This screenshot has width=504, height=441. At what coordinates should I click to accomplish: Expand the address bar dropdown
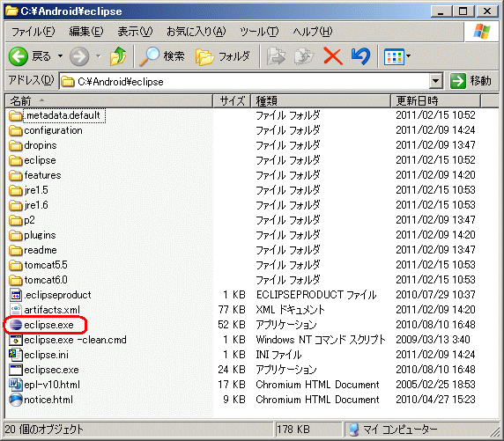[x=436, y=81]
